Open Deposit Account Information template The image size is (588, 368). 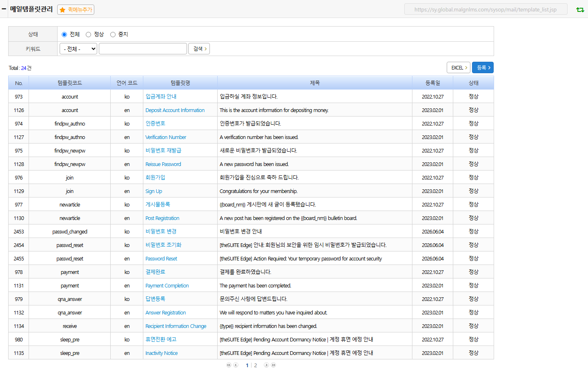[175, 110]
